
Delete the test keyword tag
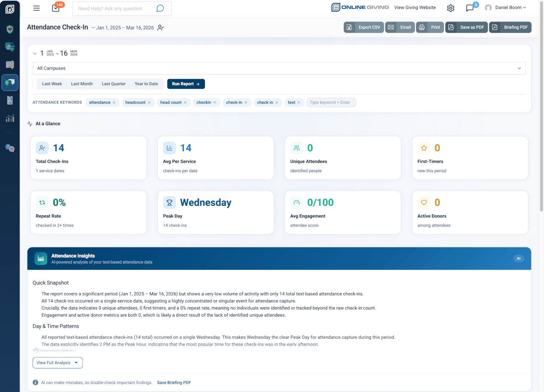(x=298, y=103)
